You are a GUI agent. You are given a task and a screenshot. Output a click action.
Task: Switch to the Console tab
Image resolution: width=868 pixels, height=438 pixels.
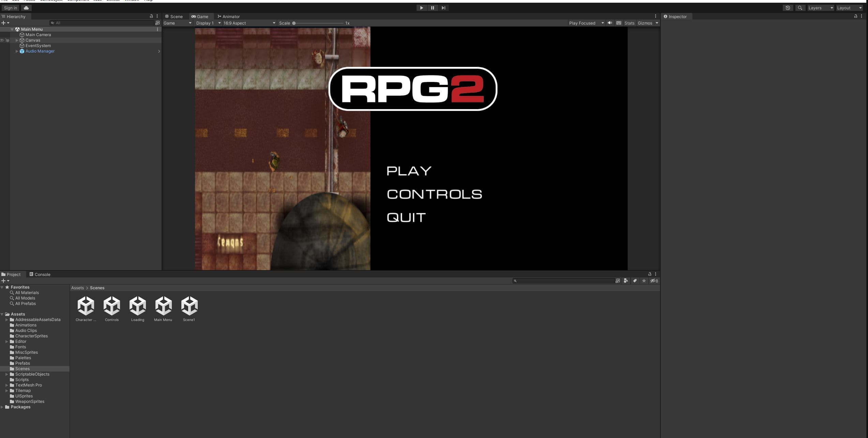(40, 274)
